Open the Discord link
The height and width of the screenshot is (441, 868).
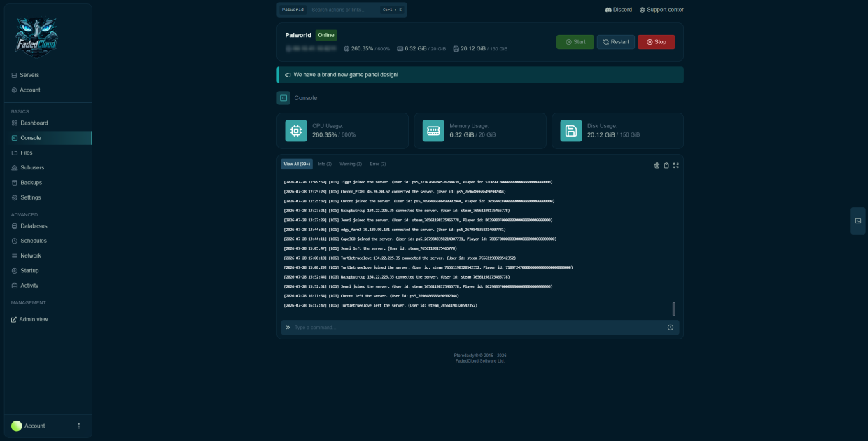click(x=619, y=10)
